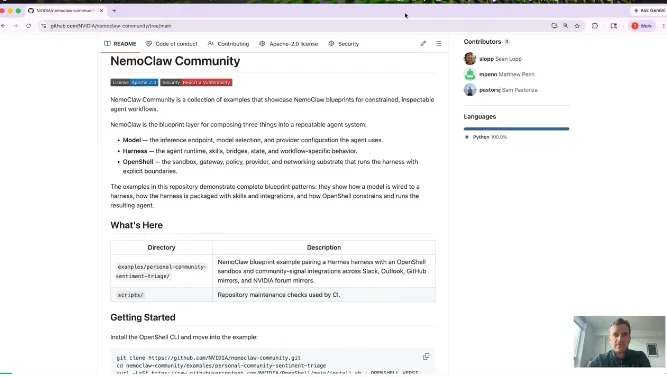Open the README outline list icon
Screen dimensions: 667x377
pyautogui.click(x=438, y=43)
